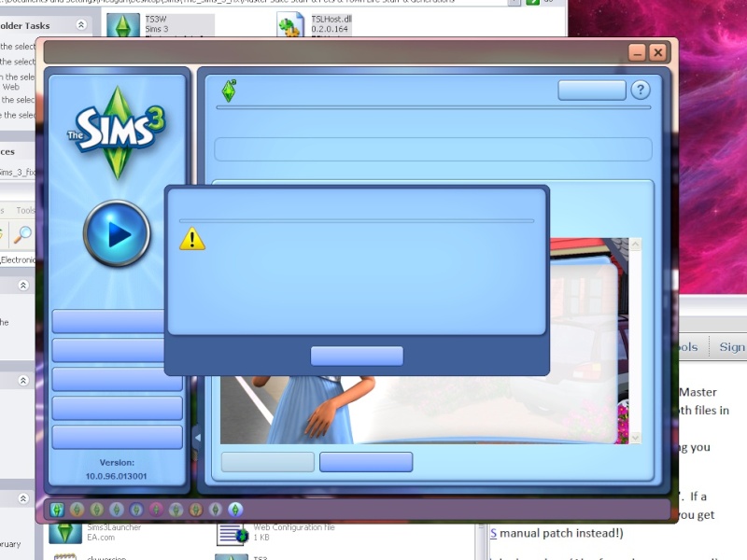
Task: Click the Folder Tasks heading in Explorer
Action: pos(25,26)
